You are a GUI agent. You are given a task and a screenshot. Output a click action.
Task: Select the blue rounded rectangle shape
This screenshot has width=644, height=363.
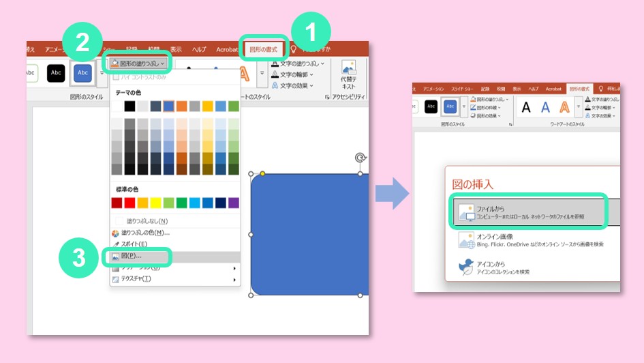pos(309,234)
